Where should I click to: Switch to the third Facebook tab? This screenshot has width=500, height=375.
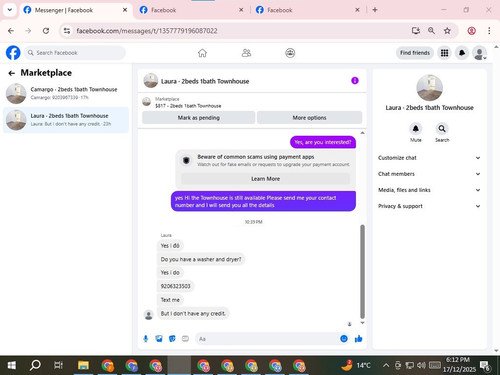(308, 10)
